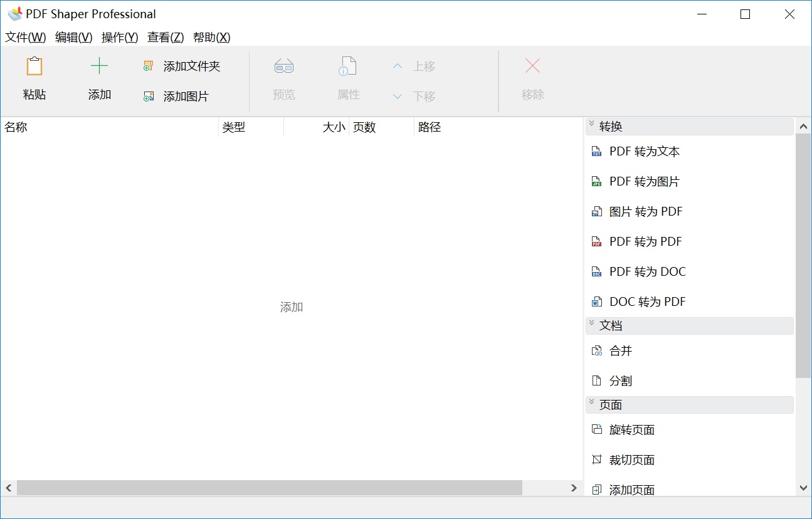This screenshot has height=519, width=812.
Task: Click the Remove (移除) red X icon
Action: (x=532, y=66)
